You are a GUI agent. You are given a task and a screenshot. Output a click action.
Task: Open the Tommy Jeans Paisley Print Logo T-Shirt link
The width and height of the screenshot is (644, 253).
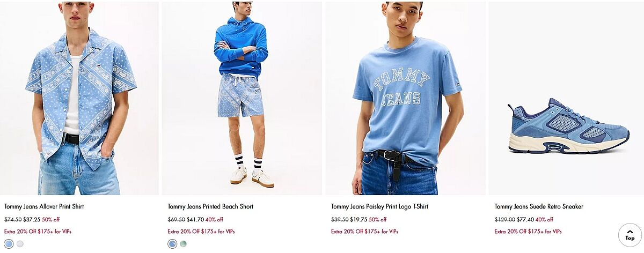pyautogui.click(x=379, y=206)
